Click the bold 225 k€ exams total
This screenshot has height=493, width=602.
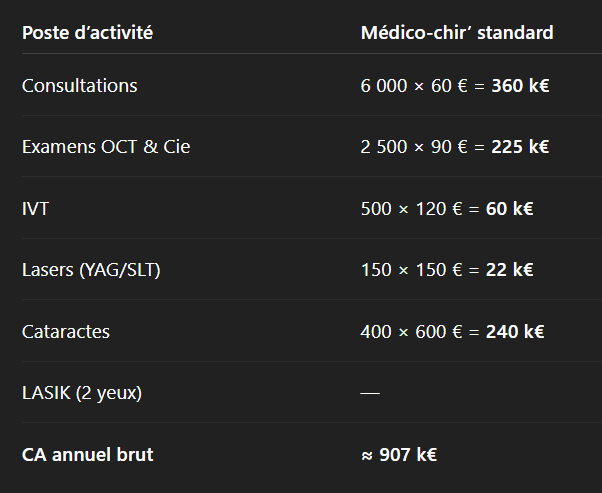(520, 147)
